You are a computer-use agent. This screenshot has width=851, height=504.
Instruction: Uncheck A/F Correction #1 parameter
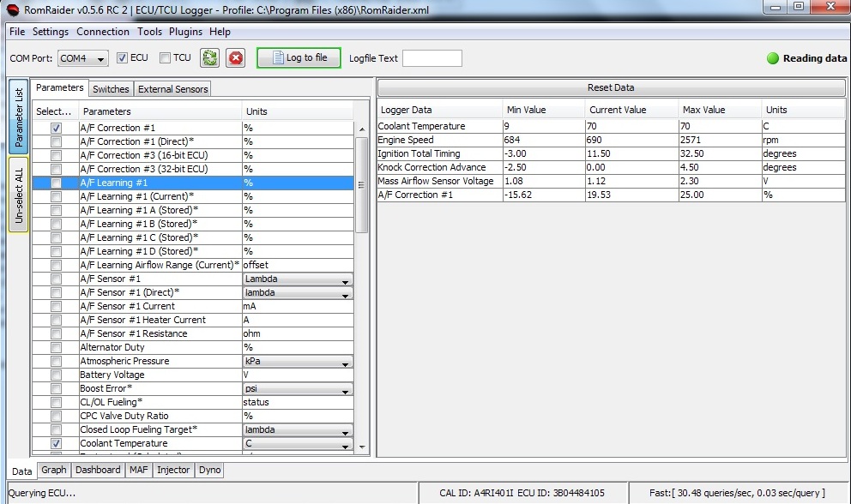tap(56, 128)
